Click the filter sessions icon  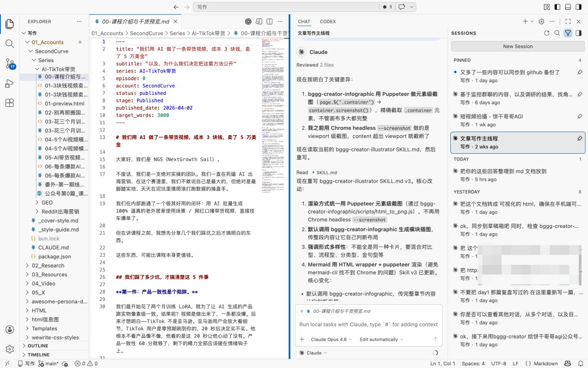568,33
